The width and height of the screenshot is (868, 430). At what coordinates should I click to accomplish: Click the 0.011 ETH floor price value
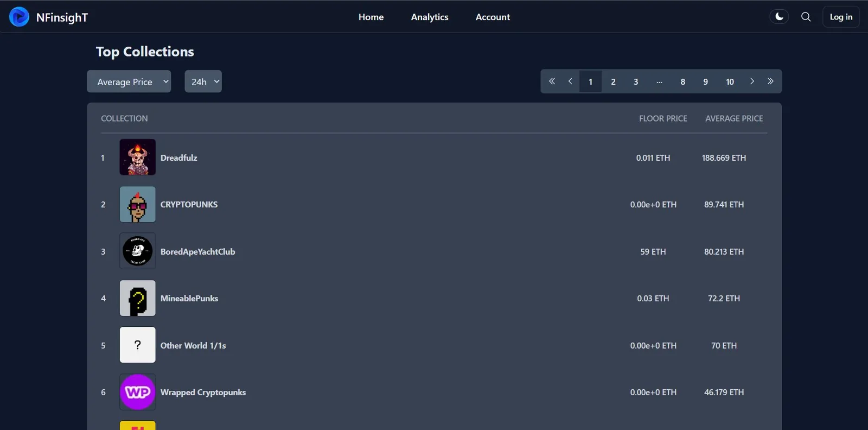point(653,158)
